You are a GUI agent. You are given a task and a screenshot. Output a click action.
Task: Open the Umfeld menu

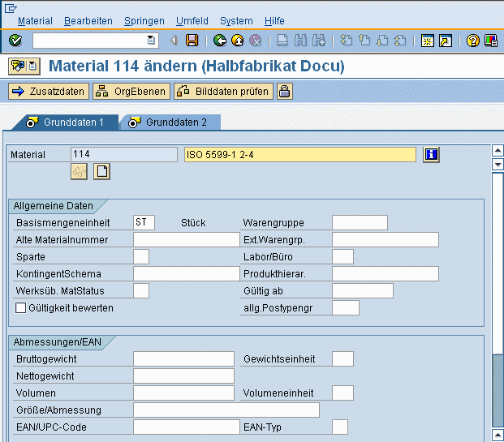point(192,21)
